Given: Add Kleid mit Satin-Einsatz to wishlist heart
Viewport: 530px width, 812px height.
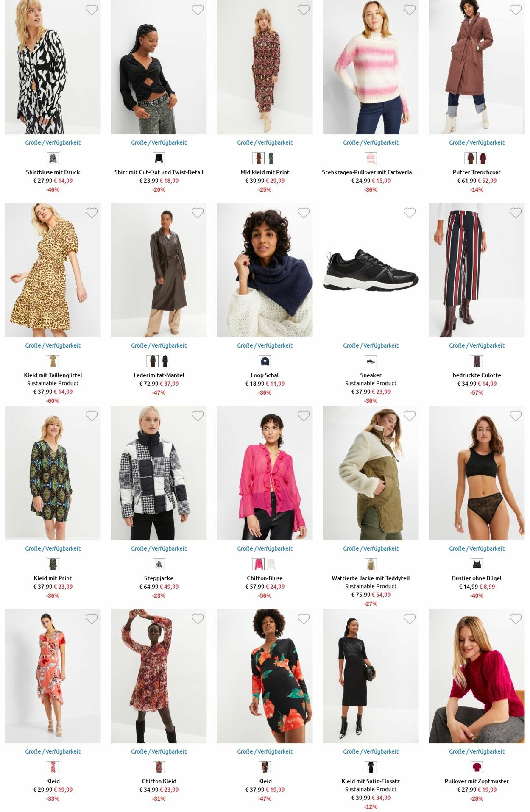Looking at the screenshot, I should (410, 619).
